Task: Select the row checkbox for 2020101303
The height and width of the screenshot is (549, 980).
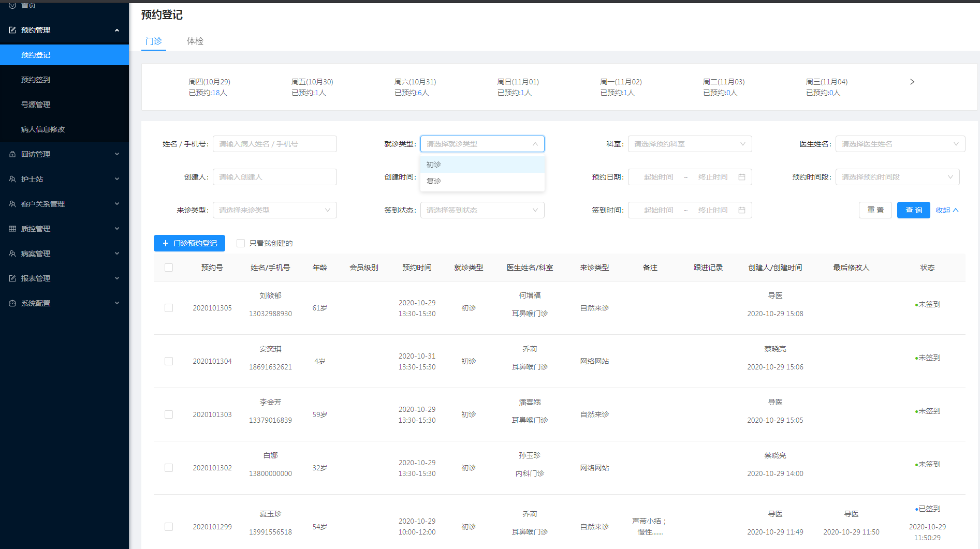Action: (x=169, y=414)
